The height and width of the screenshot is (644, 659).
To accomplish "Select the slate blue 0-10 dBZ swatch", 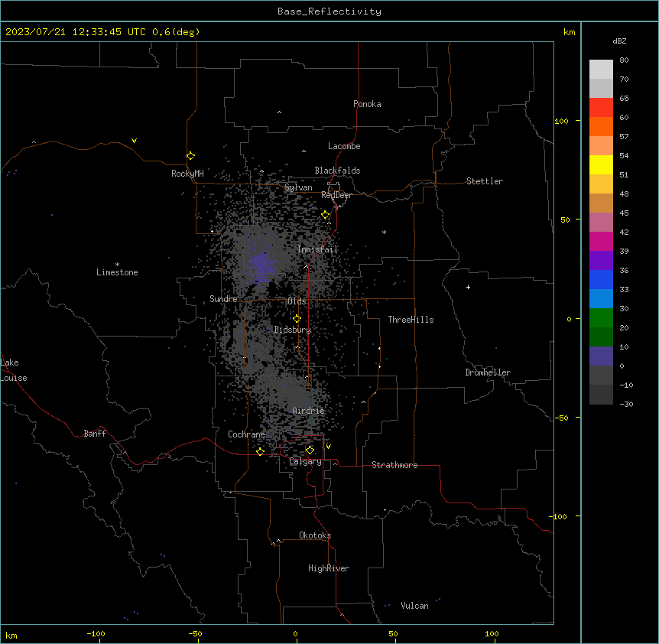I will point(601,356).
